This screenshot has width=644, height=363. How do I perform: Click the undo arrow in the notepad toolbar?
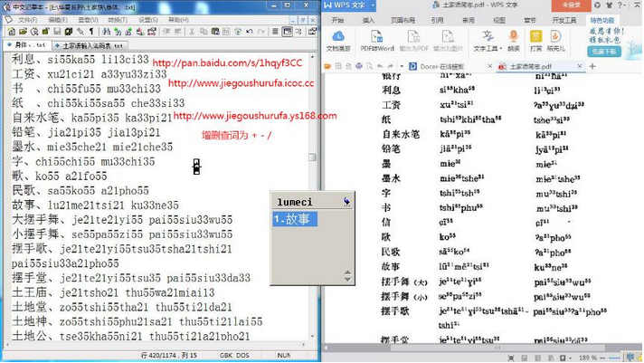[250, 32]
